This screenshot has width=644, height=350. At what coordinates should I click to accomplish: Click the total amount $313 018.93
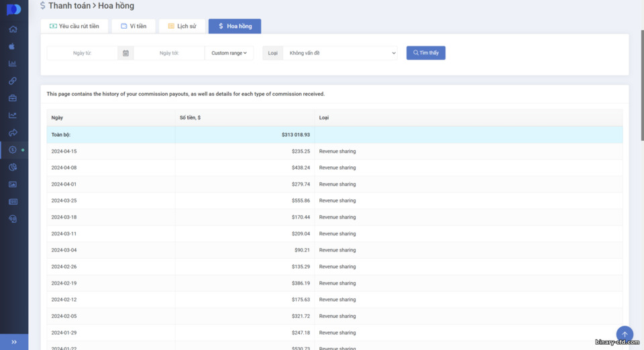click(296, 135)
